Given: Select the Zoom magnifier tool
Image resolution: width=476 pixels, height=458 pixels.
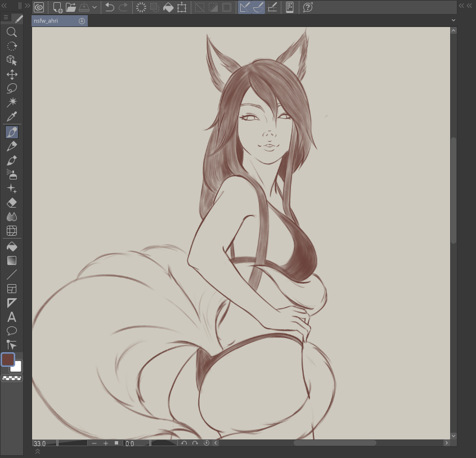Looking at the screenshot, I should 12,32.
